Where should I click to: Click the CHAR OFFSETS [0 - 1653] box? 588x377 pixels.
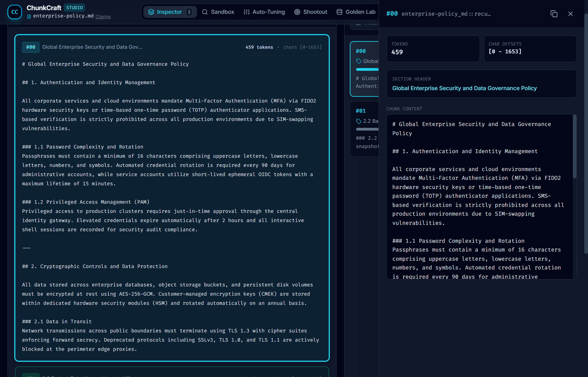click(x=530, y=49)
